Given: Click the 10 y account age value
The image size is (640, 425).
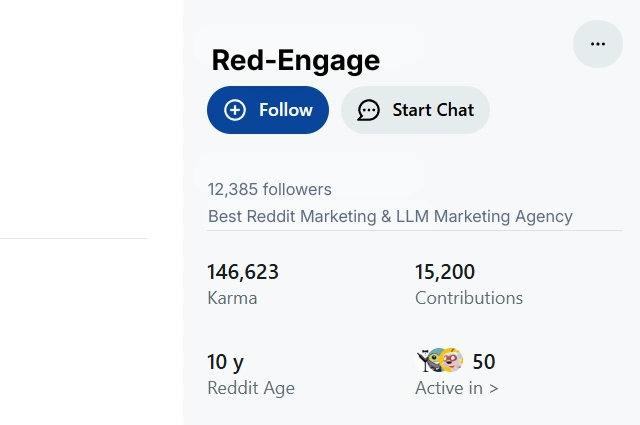Looking at the screenshot, I should [x=225, y=362].
